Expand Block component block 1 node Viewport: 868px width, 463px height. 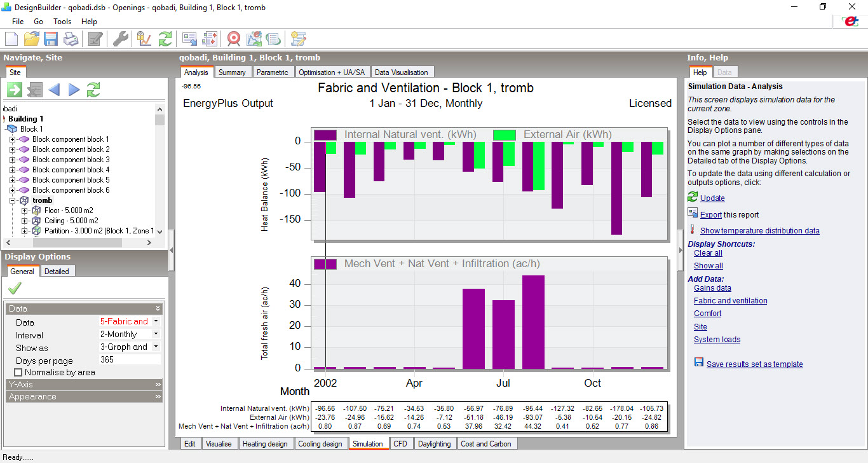point(12,139)
